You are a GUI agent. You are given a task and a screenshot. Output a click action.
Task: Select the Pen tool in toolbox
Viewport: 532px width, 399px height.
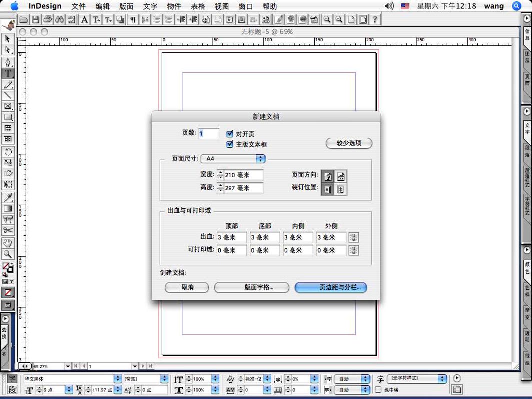tap(8, 62)
